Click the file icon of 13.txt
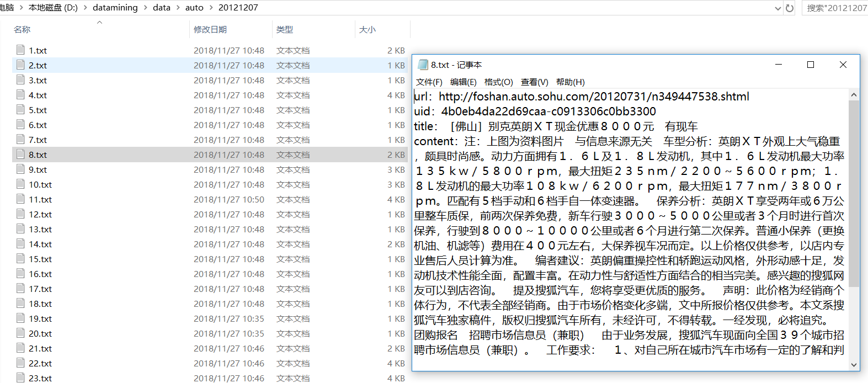The image size is (868, 383). (21, 228)
